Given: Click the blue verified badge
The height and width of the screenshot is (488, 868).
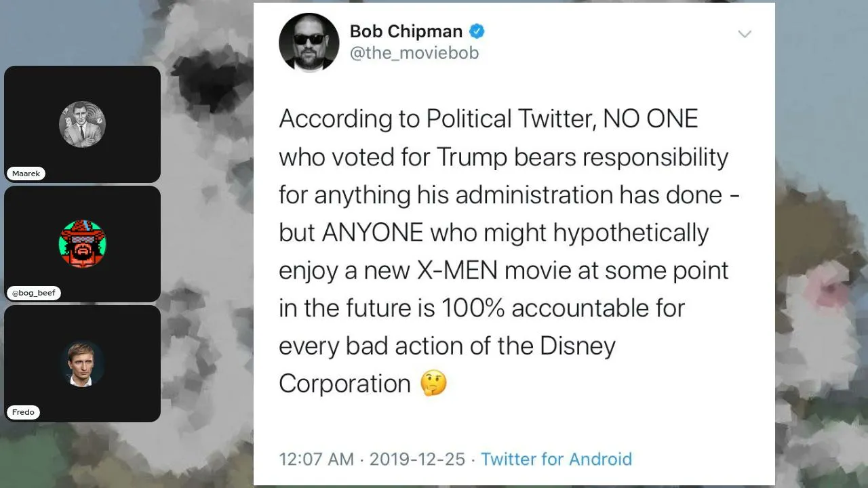Looking at the screenshot, I should coord(477,31).
